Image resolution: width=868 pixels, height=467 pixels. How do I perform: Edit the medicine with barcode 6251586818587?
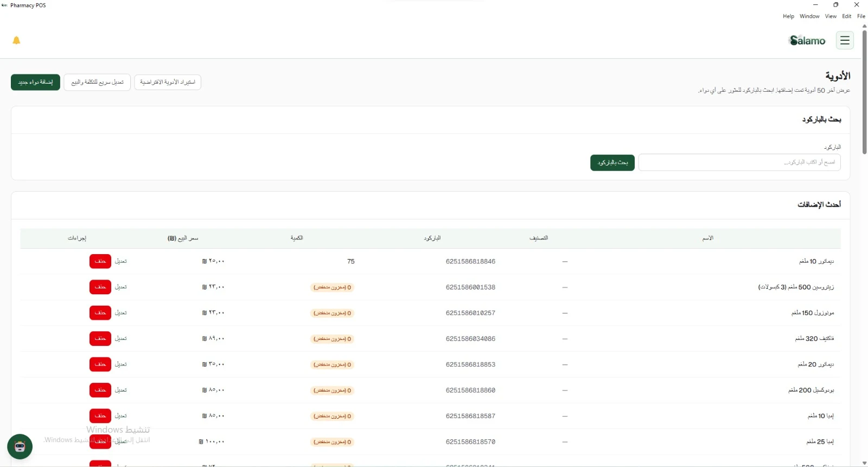click(x=121, y=416)
